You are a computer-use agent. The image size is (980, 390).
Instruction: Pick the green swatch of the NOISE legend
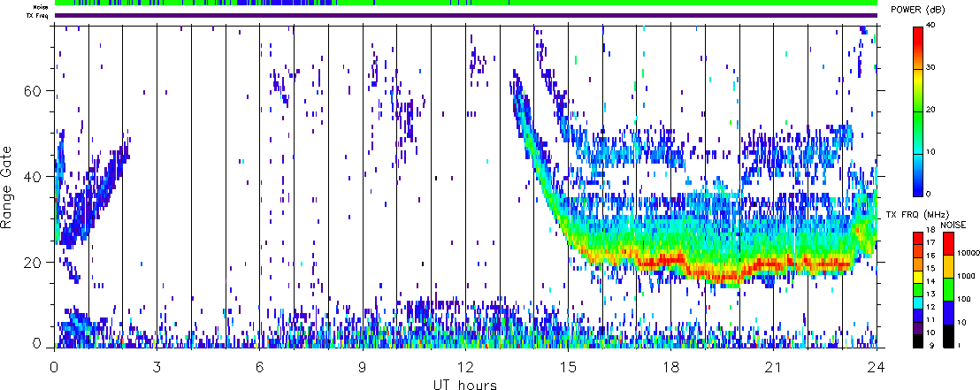(x=947, y=289)
